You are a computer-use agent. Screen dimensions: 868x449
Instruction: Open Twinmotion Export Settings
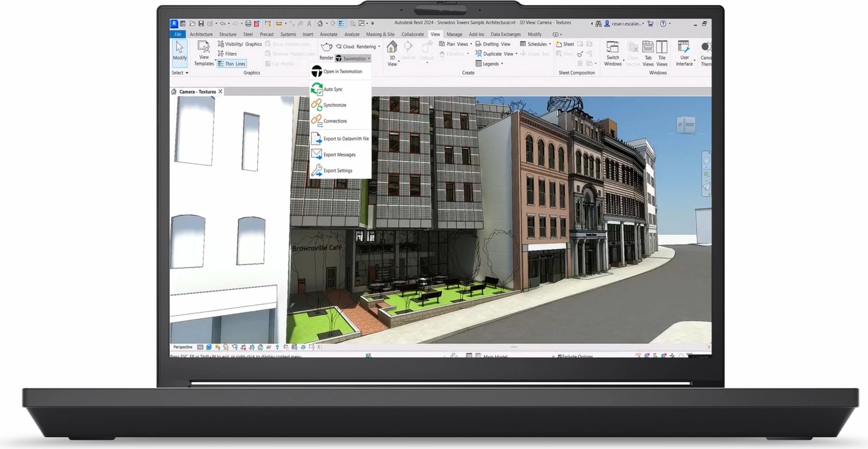[x=337, y=171]
